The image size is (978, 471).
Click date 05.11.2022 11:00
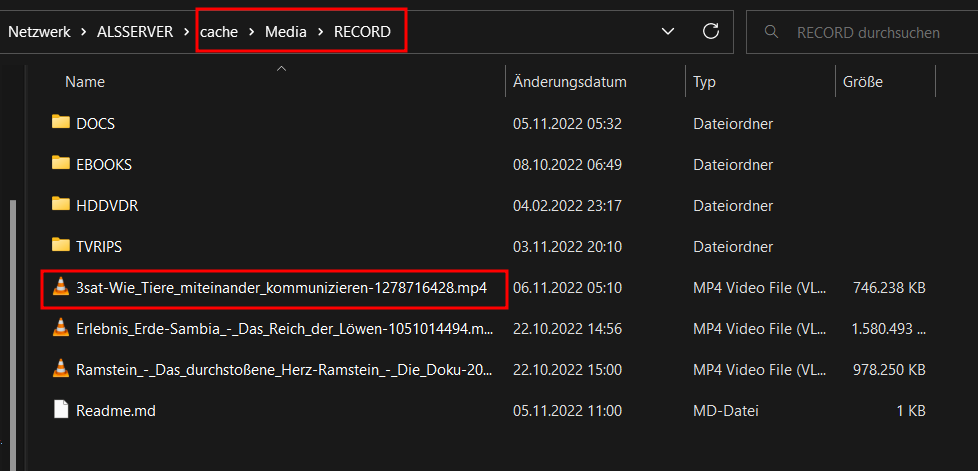point(567,411)
